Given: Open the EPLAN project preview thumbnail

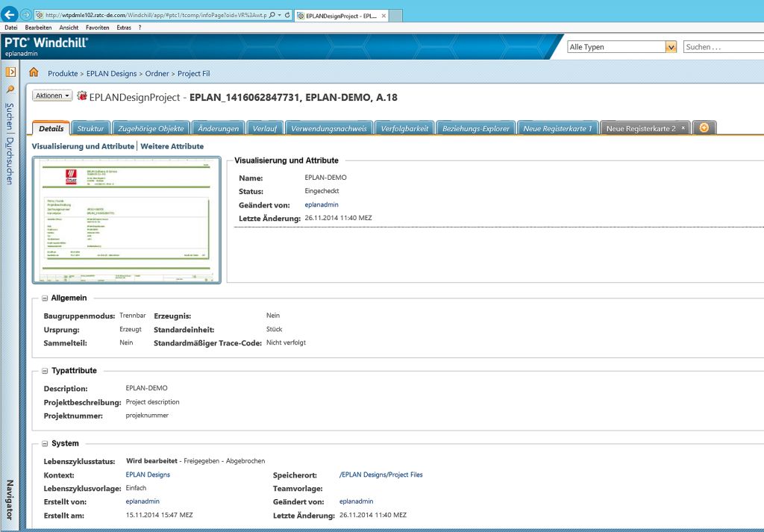Looking at the screenshot, I should coord(127,219).
